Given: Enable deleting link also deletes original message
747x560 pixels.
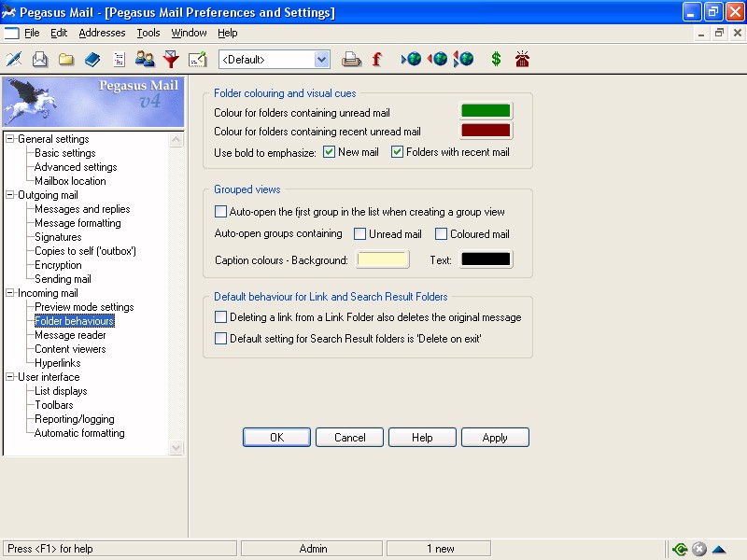Looking at the screenshot, I should point(220,317).
